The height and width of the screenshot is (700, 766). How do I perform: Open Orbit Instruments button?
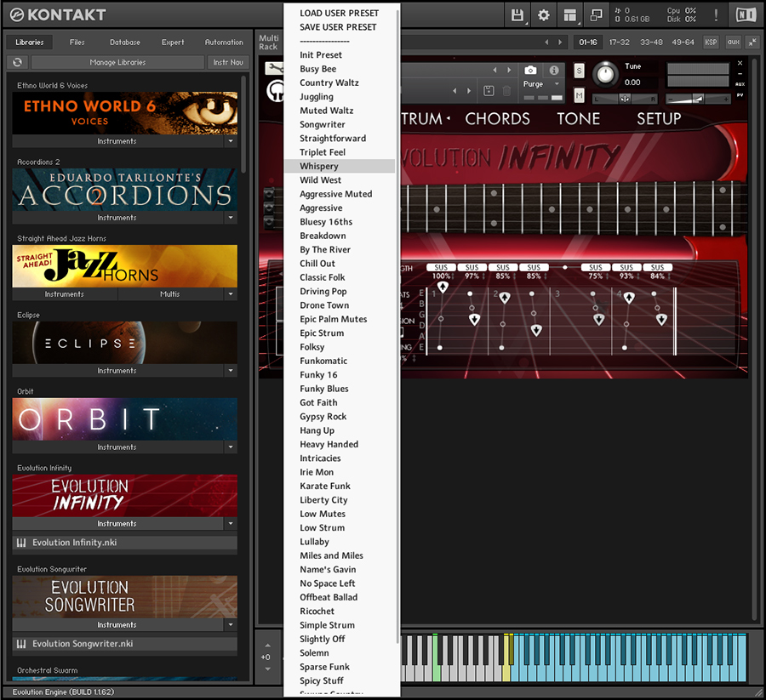pyautogui.click(x=117, y=447)
